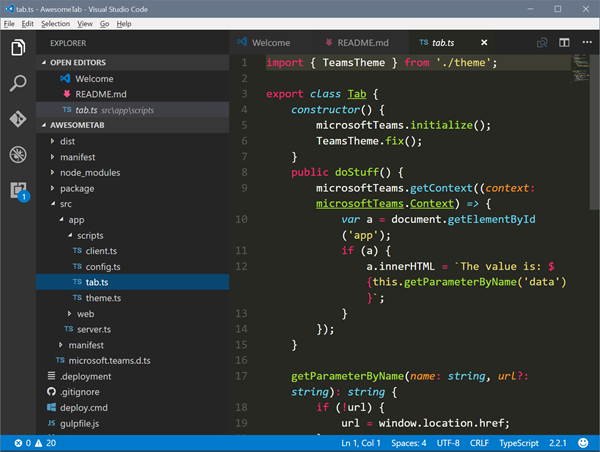Open client.ts in the file tree
Image resolution: width=600 pixels, height=452 pixels.
133,251
